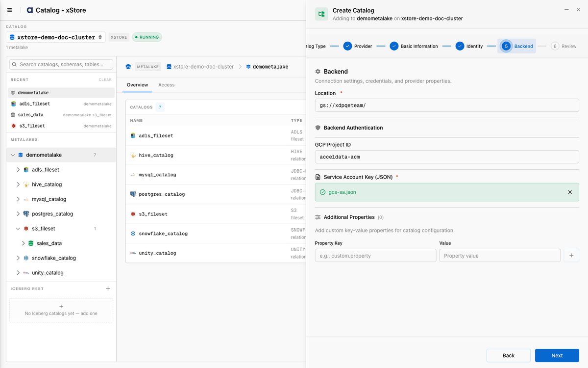Image resolution: width=588 pixels, height=368 pixels.
Task: Select the Backend wizard step
Action: (517, 46)
